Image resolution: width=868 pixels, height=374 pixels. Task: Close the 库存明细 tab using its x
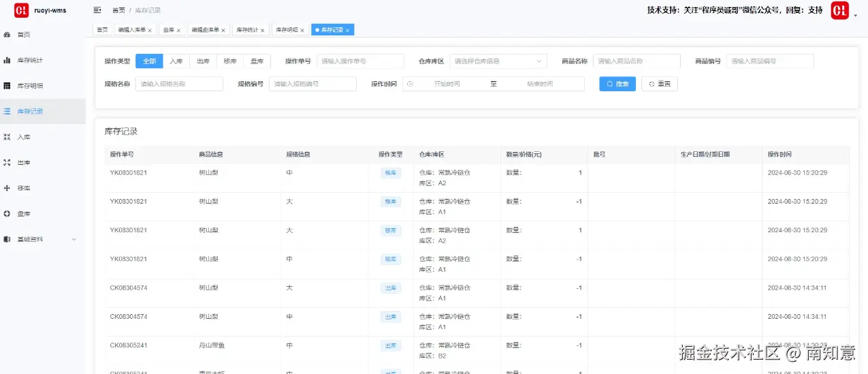pos(302,31)
